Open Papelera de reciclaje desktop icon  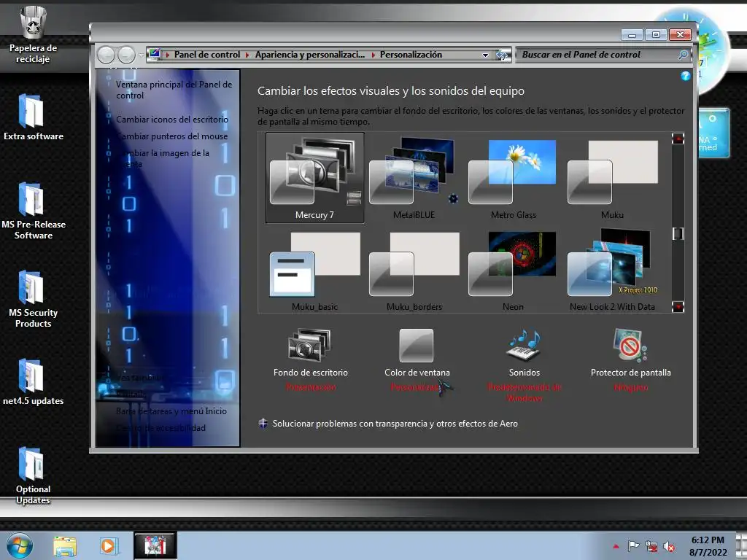pos(33,35)
